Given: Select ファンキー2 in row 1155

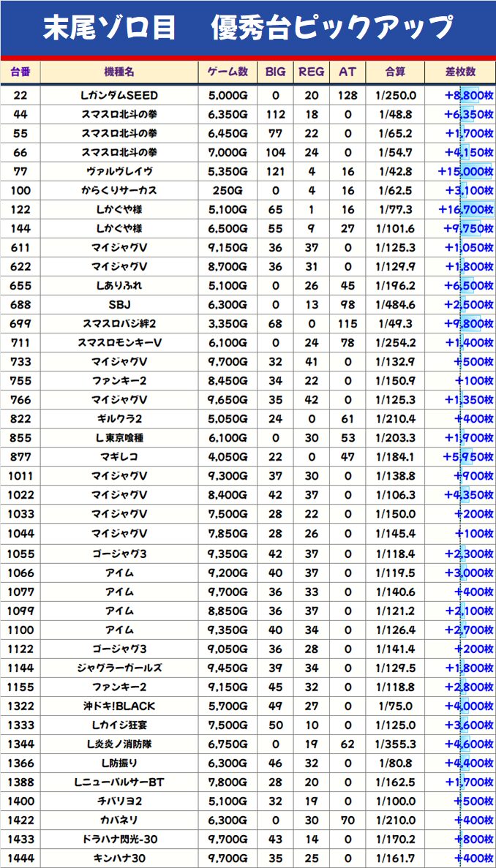Looking at the screenshot, I should (x=119, y=687).
